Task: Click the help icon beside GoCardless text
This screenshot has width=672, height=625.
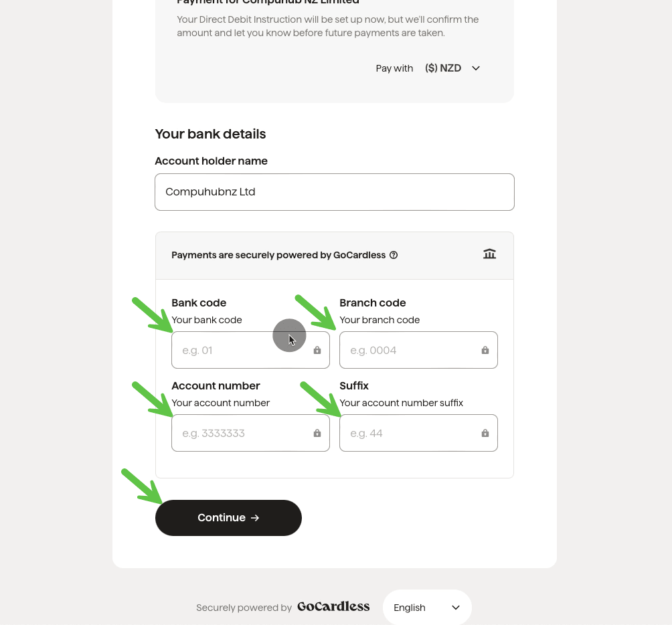Action: [x=394, y=255]
